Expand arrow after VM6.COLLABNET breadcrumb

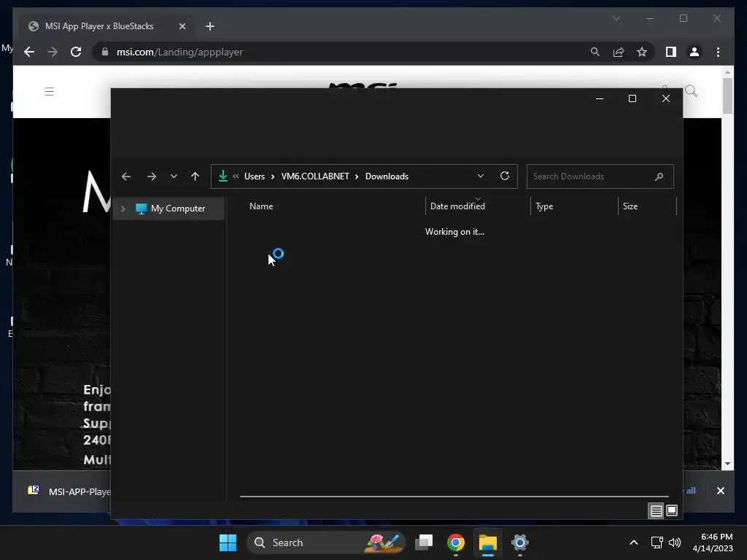(x=356, y=176)
